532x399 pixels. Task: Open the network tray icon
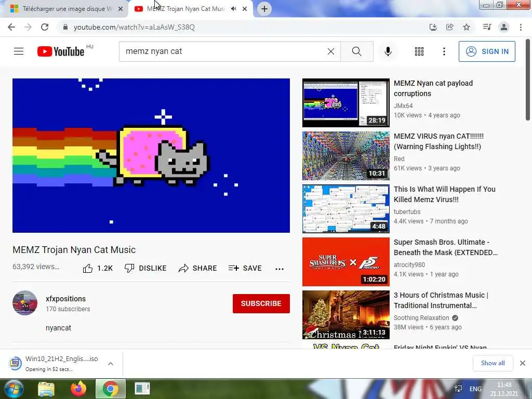click(458, 389)
